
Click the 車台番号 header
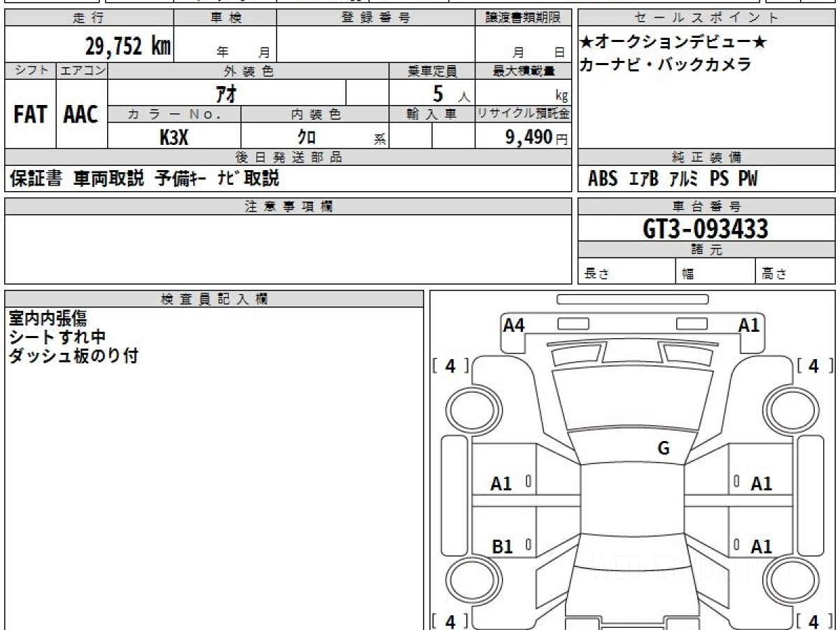tap(707, 206)
